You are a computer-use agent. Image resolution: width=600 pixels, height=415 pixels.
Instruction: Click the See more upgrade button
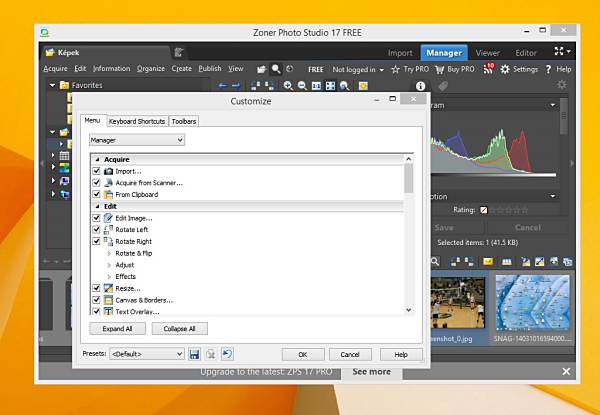372,372
